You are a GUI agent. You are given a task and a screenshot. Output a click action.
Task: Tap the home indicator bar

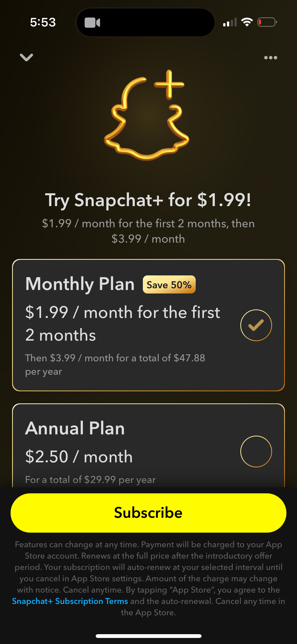(148, 636)
